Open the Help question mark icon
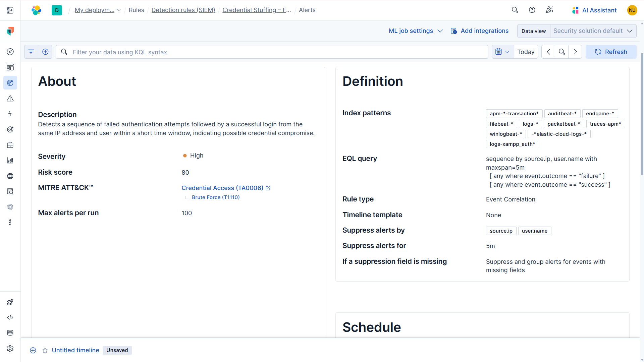Screen dimensions: 644x362 tap(532, 10)
